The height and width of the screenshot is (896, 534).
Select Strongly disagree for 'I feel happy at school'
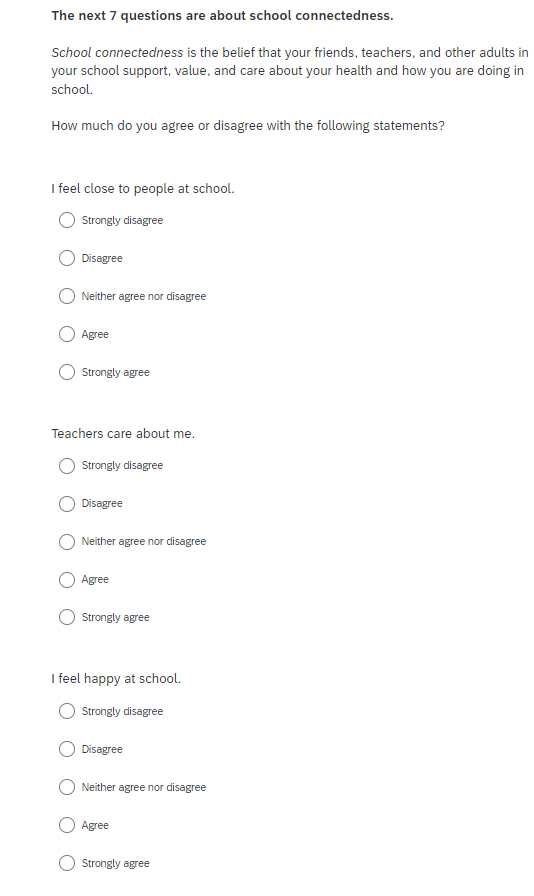click(67, 711)
